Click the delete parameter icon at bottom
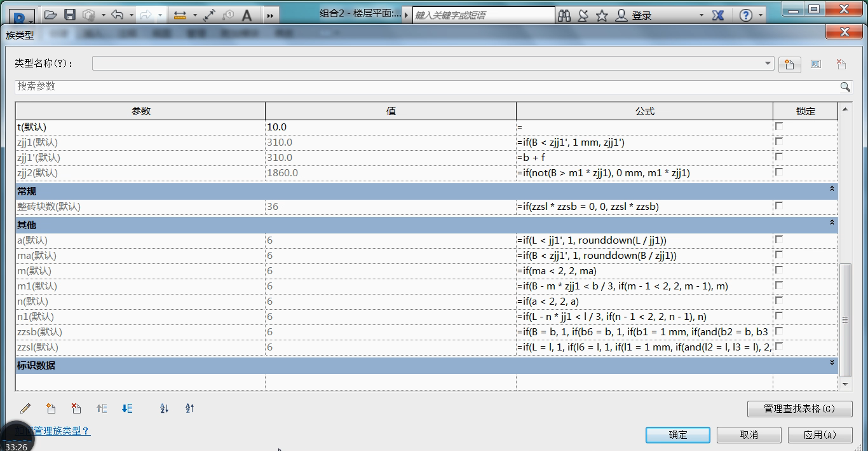 pyautogui.click(x=76, y=408)
